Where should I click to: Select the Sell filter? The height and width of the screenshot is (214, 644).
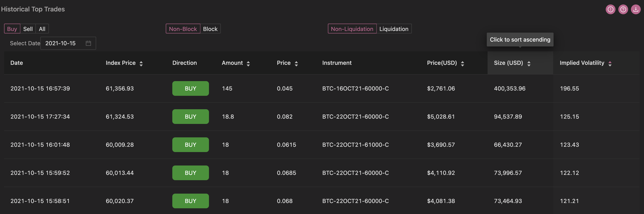click(x=28, y=29)
